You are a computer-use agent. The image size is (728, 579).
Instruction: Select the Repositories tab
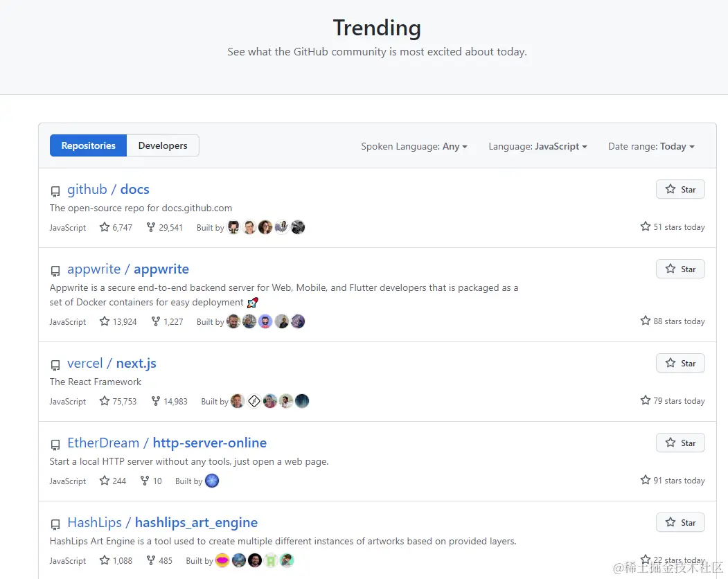pos(88,145)
